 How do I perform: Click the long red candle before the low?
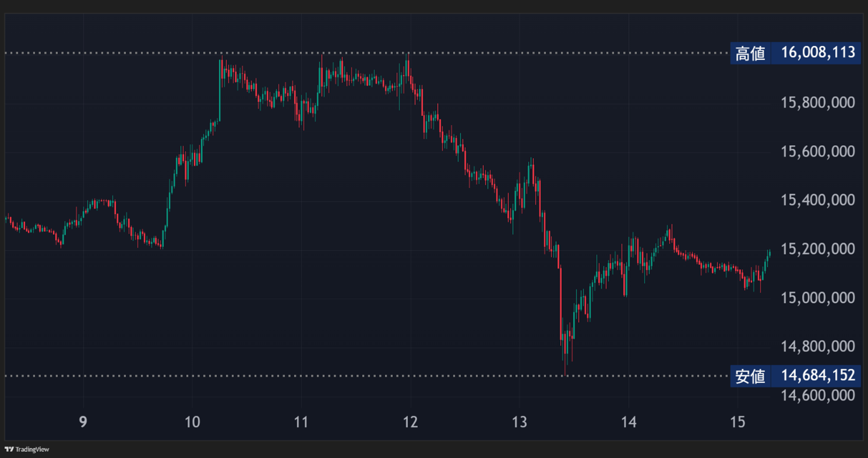(560, 303)
